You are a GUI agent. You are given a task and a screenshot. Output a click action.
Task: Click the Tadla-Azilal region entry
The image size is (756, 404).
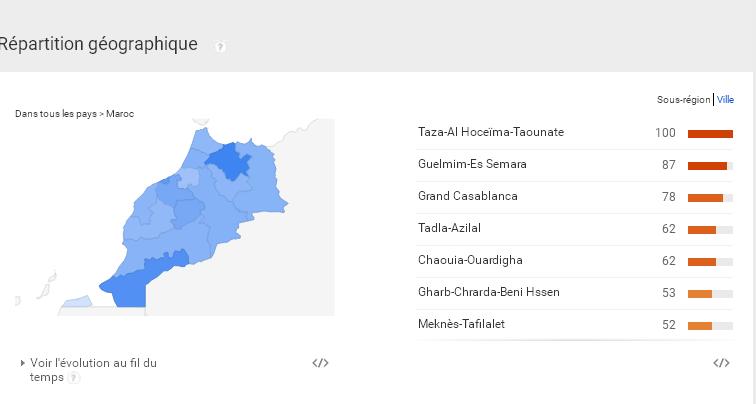click(449, 228)
